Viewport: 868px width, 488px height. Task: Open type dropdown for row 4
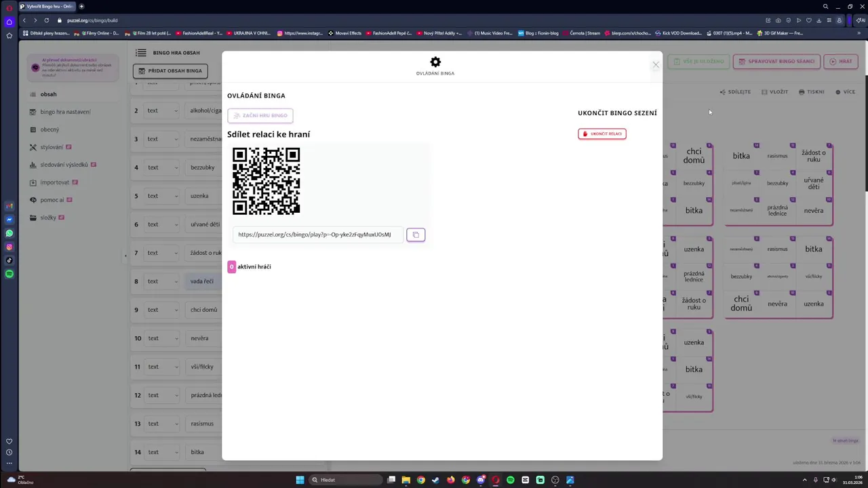(x=163, y=167)
